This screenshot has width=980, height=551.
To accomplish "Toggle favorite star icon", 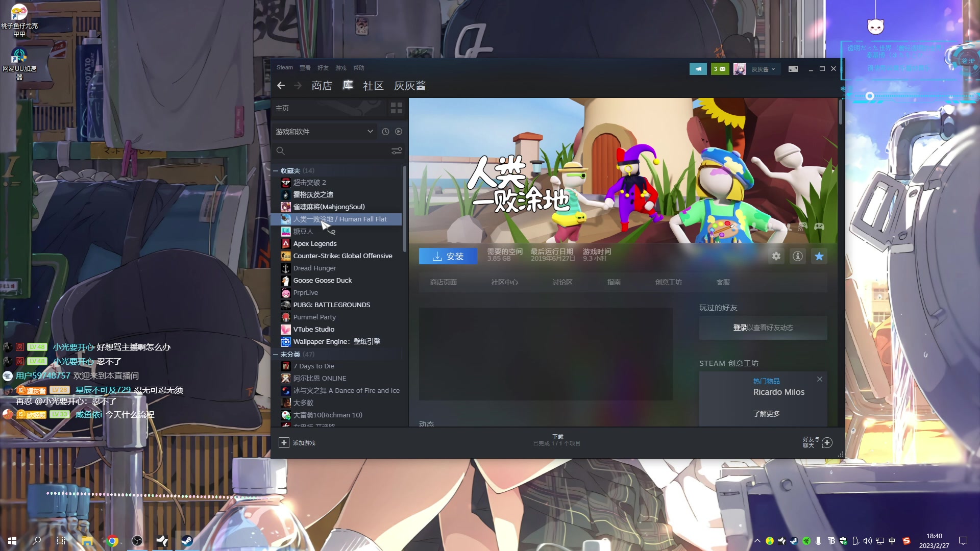I will (819, 256).
